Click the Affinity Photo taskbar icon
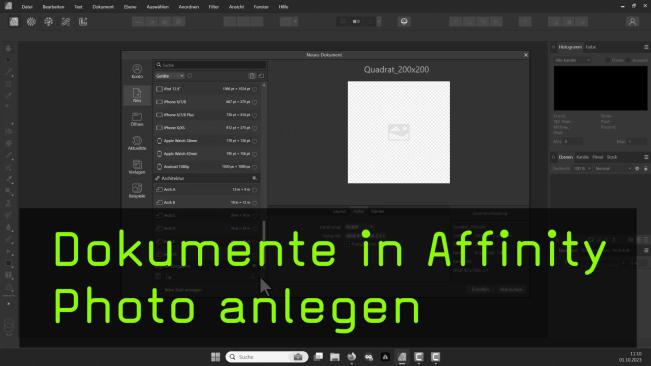This screenshot has width=651, height=366. (x=402, y=357)
